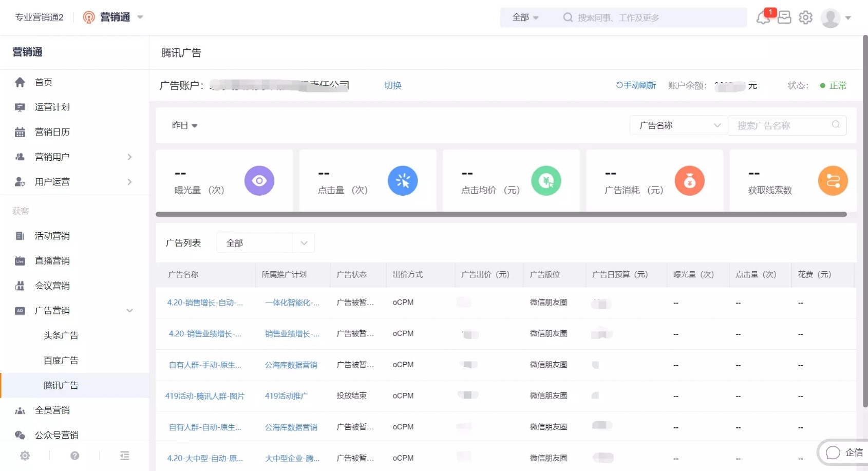Image resolution: width=868 pixels, height=471 pixels.
Task: Collapse the sidebar menu icon
Action: pyautogui.click(x=124, y=456)
